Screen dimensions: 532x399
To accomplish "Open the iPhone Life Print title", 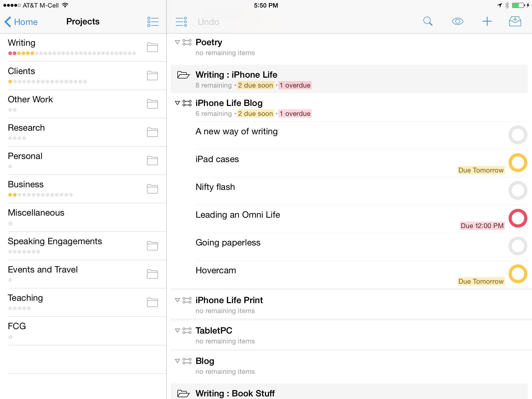I will tap(229, 300).
